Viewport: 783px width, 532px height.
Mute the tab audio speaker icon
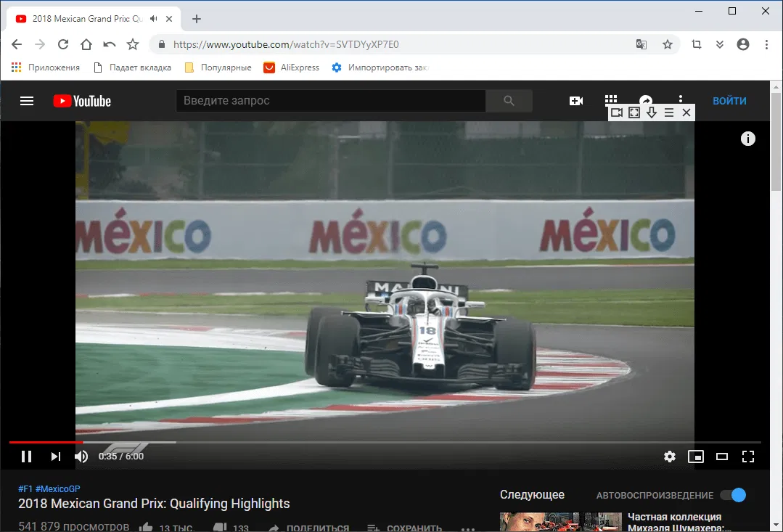point(153,18)
